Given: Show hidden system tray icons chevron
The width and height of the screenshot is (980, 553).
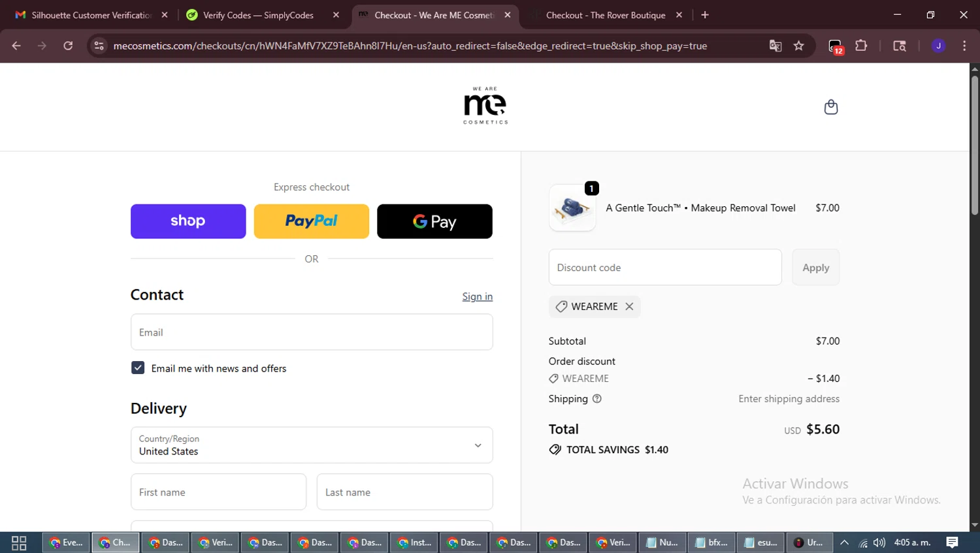Looking at the screenshot, I should (x=844, y=543).
